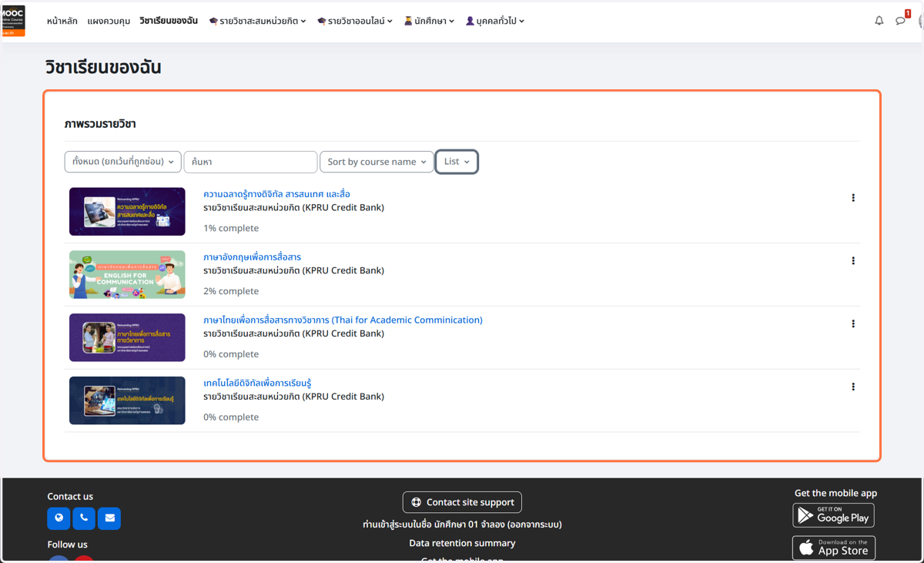924x563 pixels.
Task: Open the notifications bell icon
Action: (879, 21)
